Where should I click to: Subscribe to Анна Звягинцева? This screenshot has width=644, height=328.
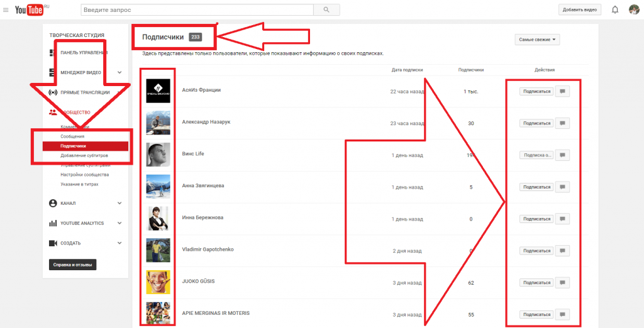[536, 187]
